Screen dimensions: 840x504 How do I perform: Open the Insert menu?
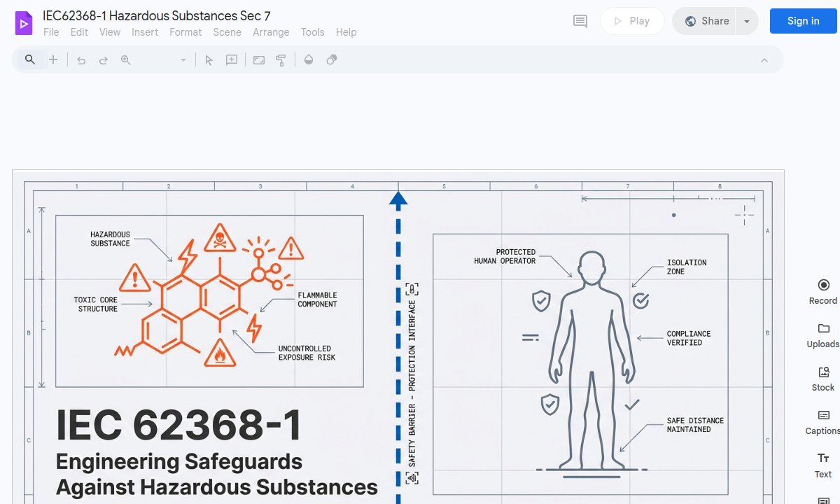pos(145,32)
